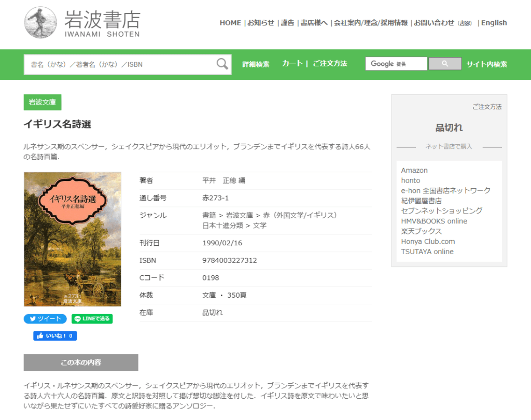Viewport: 531px width, 420px height.
Task: Open the 詳細検索 advanced search link
Action: 256,64
